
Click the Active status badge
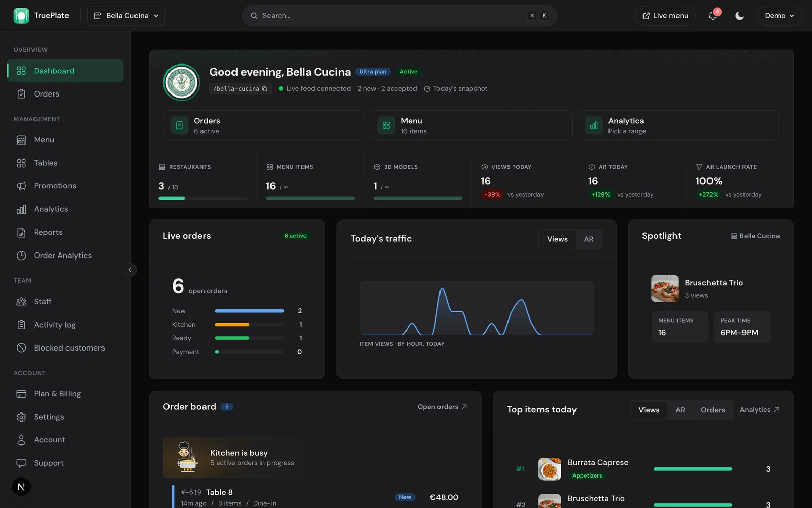409,72
